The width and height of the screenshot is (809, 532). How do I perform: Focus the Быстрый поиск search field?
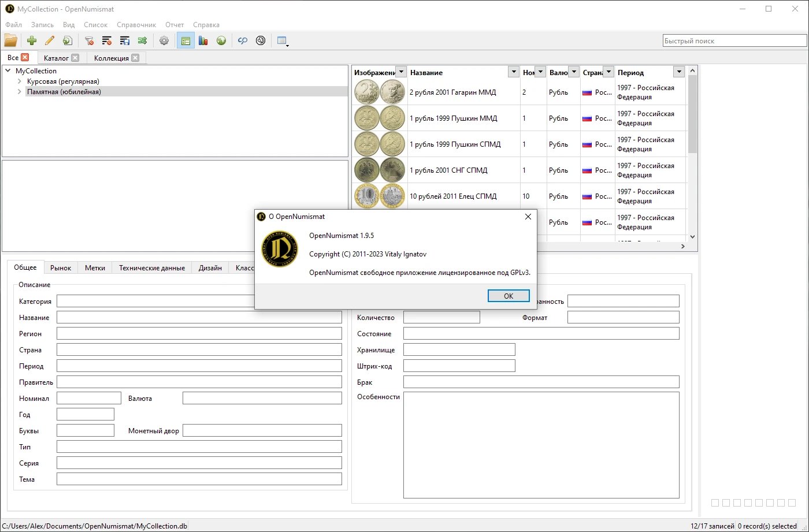pyautogui.click(x=734, y=41)
